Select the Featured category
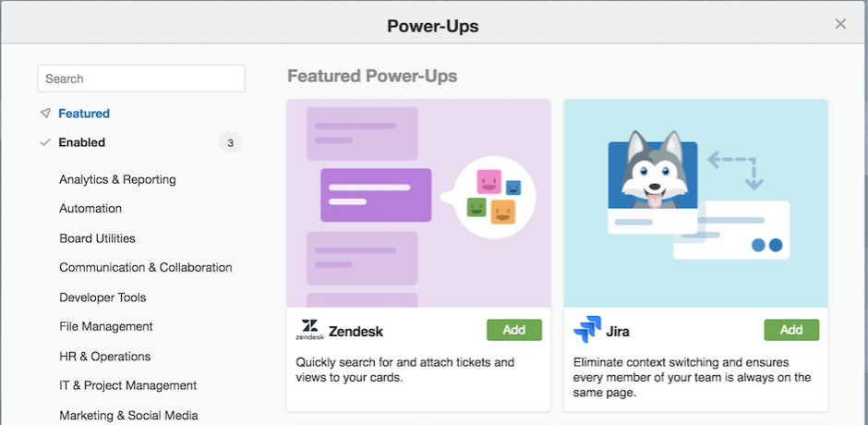 point(84,114)
